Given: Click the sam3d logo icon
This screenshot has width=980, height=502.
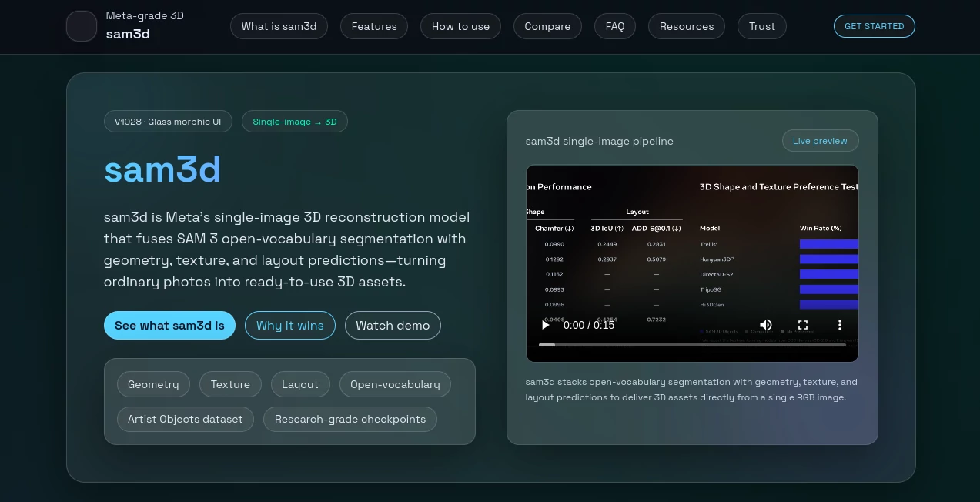Looking at the screenshot, I should click(x=81, y=26).
